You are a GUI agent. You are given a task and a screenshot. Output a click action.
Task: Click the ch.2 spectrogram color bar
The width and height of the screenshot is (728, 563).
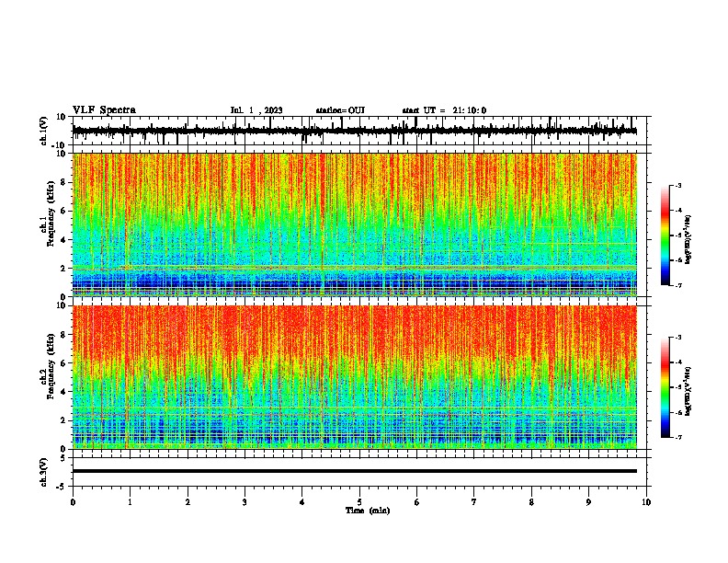tap(665, 387)
